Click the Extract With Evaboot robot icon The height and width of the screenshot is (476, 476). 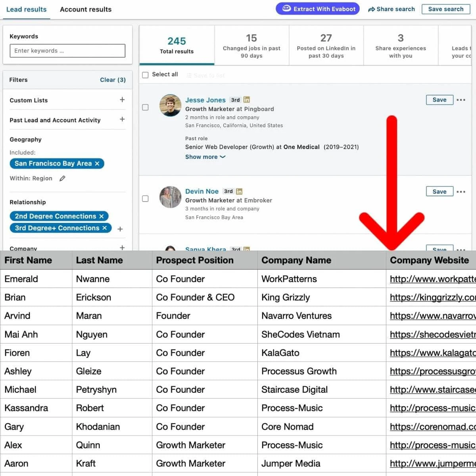(287, 8)
